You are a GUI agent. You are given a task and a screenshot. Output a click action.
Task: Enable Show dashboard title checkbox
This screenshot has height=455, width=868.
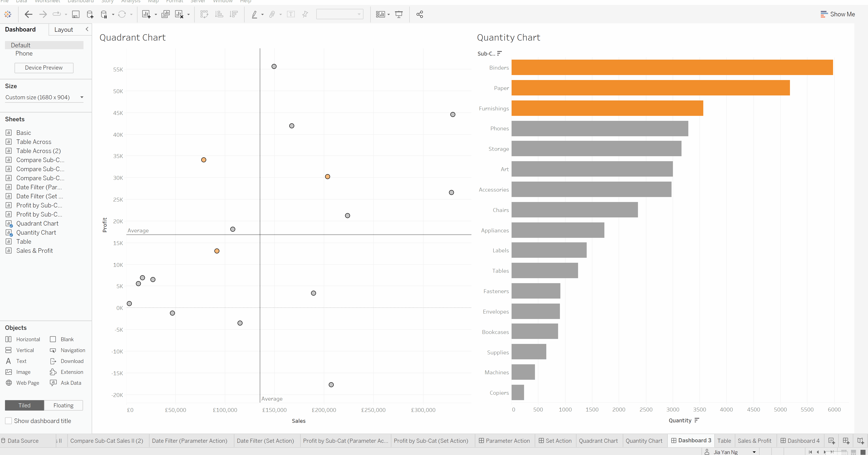[9, 421]
